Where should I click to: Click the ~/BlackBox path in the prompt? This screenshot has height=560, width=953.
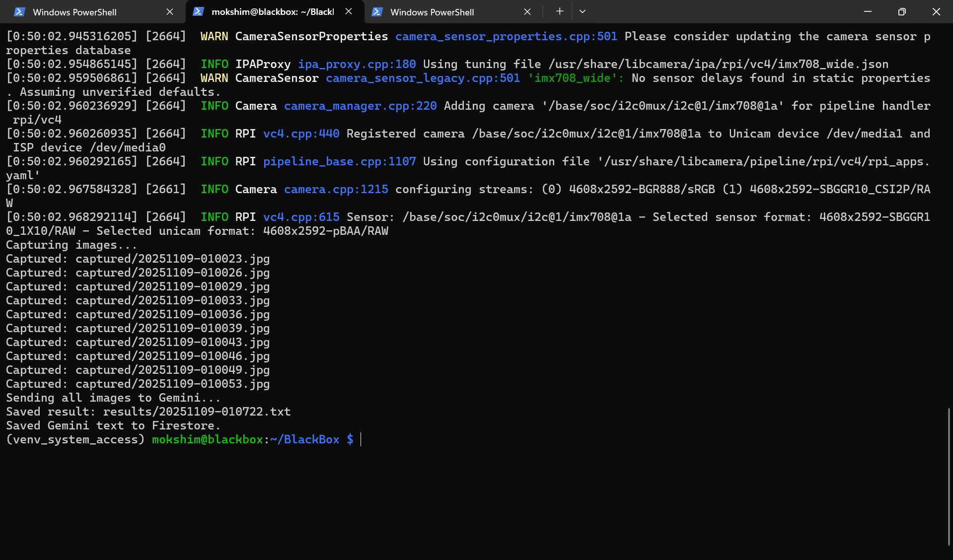pos(304,439)
